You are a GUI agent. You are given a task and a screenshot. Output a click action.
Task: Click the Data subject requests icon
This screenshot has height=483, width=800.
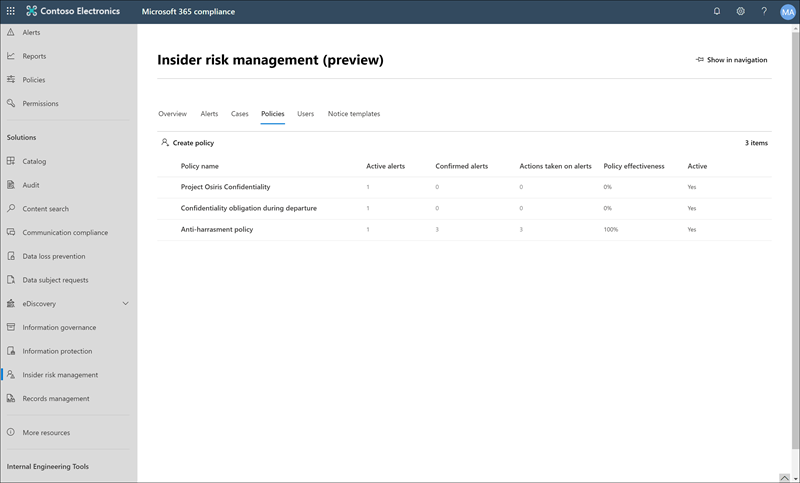click(x=11, y=279)
